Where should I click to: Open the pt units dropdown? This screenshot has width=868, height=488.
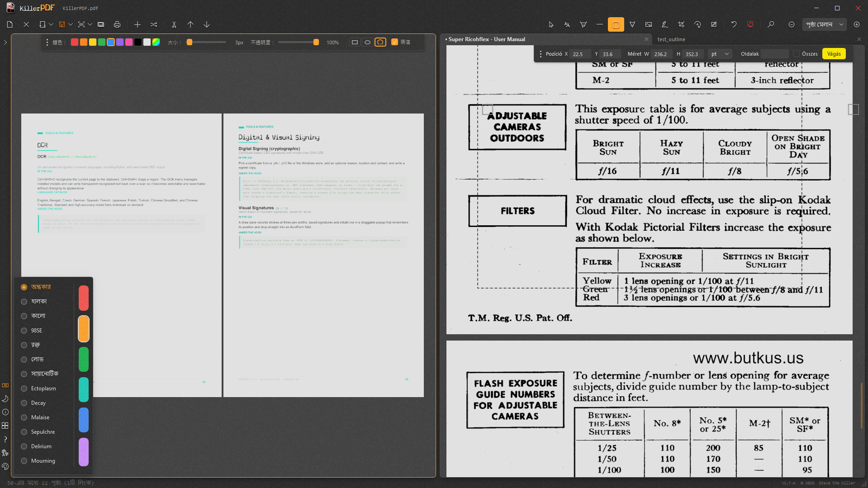720,54
